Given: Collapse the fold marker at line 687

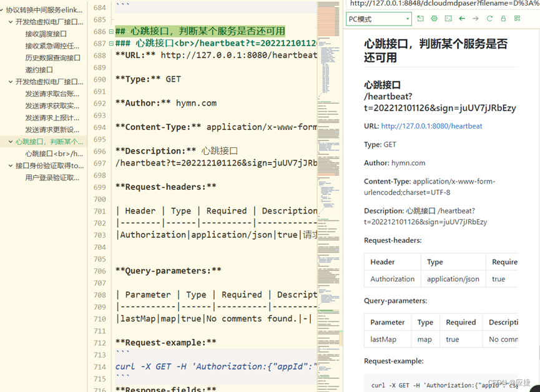Looking at the screenshot, I should [x=111, y=44].
